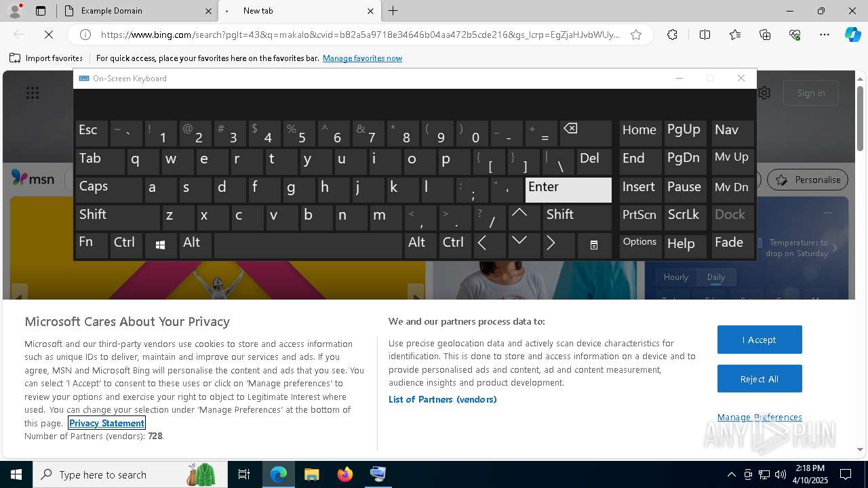This screenshot has width=868, height=488.
Task: Click the left arrow key on keyboard
Action: click(490, 245)
